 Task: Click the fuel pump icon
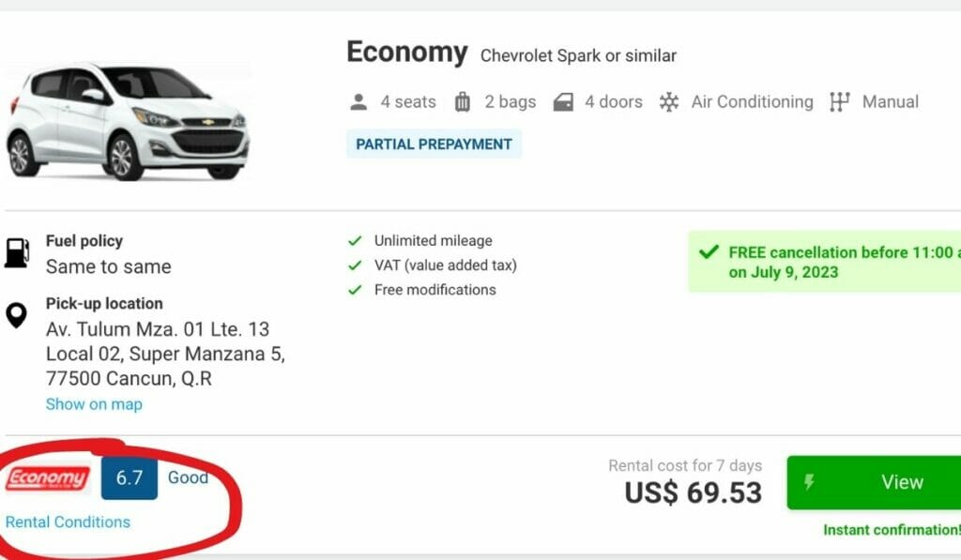(x=17, y=253)
